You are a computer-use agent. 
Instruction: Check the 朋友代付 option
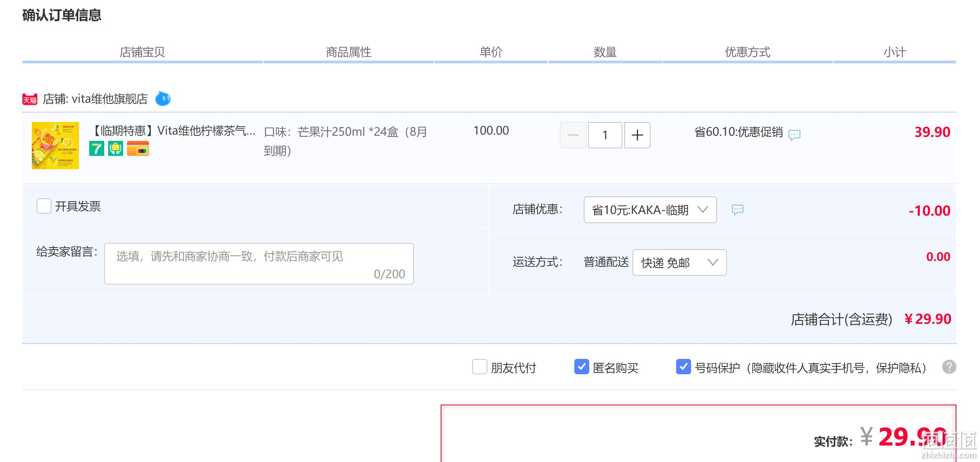pyautogui.click(x=480, y=367)
